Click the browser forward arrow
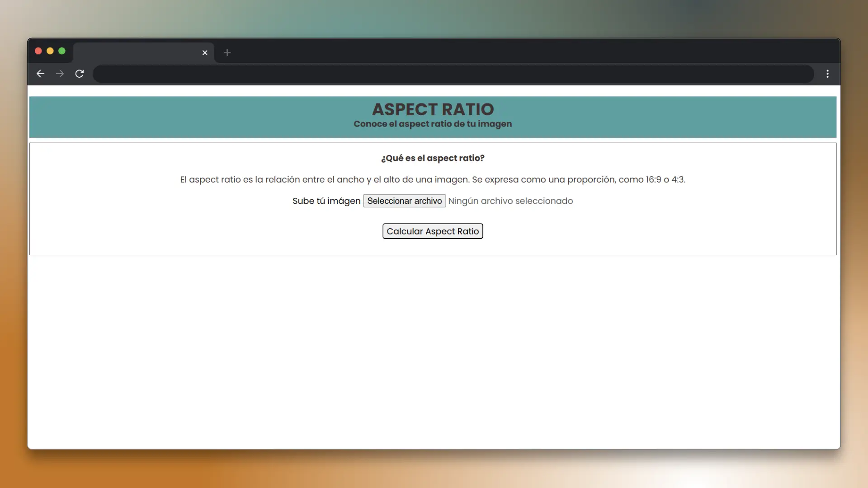This screenshot has height=488, width=868. coord(60,74)
